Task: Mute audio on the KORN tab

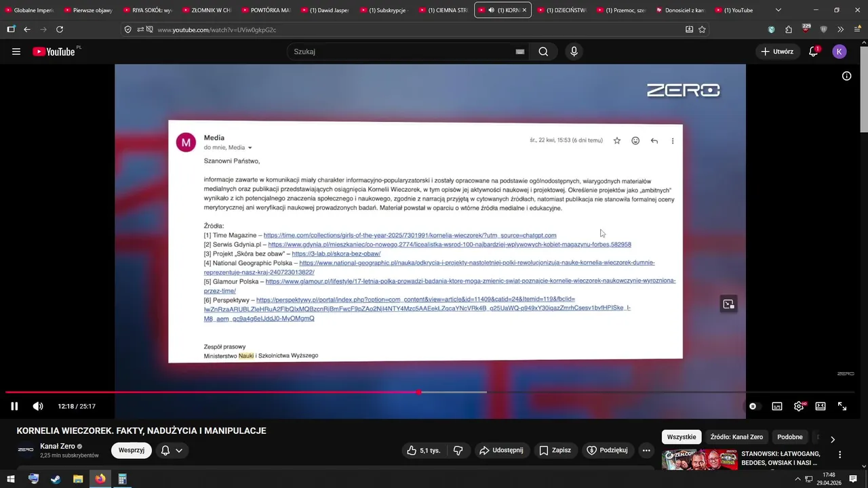Action: click(x=491, y=10)
